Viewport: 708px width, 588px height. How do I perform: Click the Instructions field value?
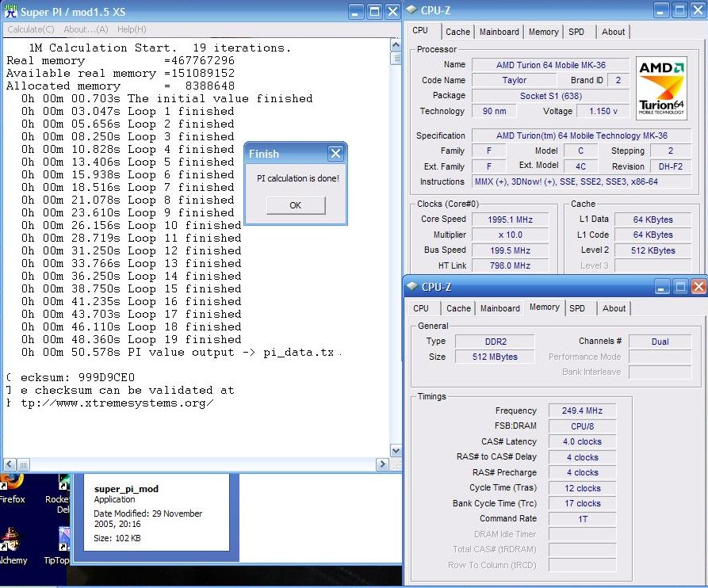(582, 181)
